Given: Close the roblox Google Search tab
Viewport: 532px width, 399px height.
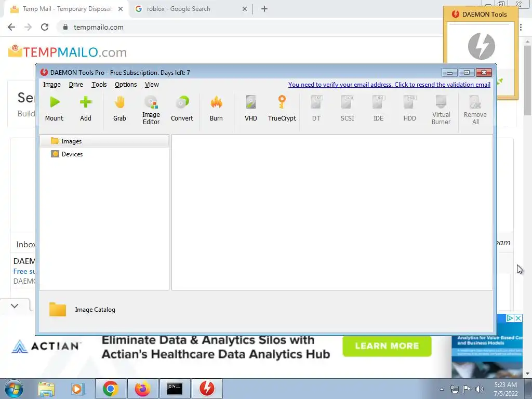Looking at the screenshot, I should pos(245,9).
